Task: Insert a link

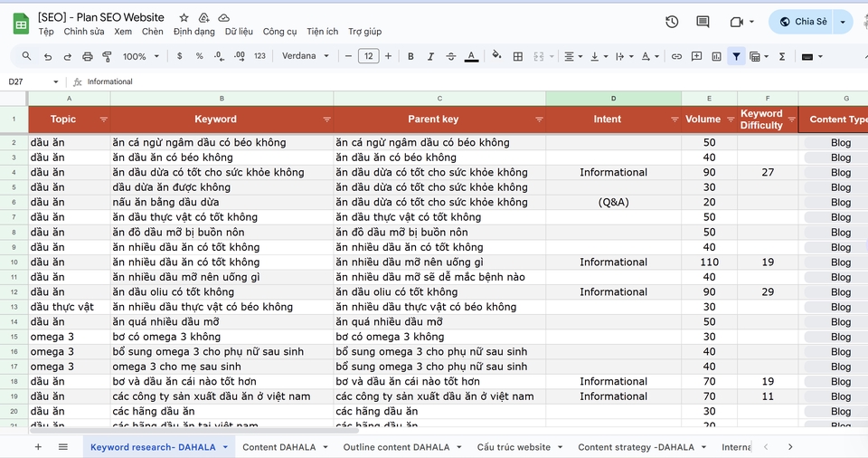Action: coord(676,56)
